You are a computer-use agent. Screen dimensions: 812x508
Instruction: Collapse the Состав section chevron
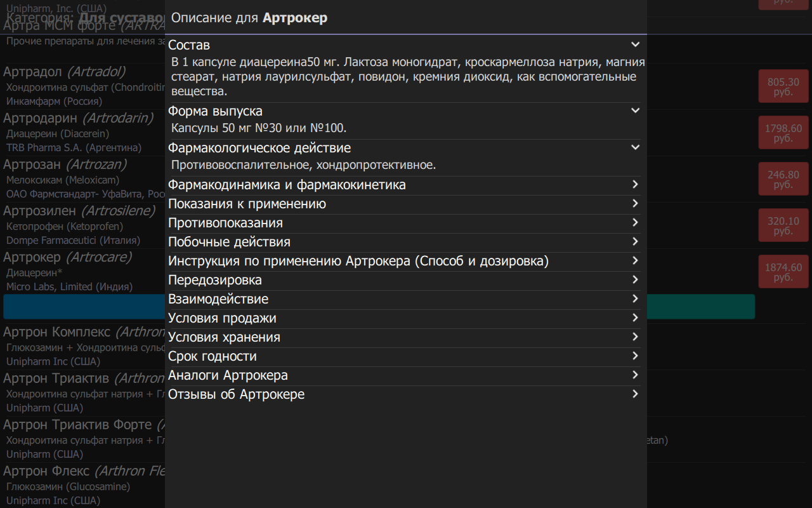pyautogui.click(x=634, y=45)
